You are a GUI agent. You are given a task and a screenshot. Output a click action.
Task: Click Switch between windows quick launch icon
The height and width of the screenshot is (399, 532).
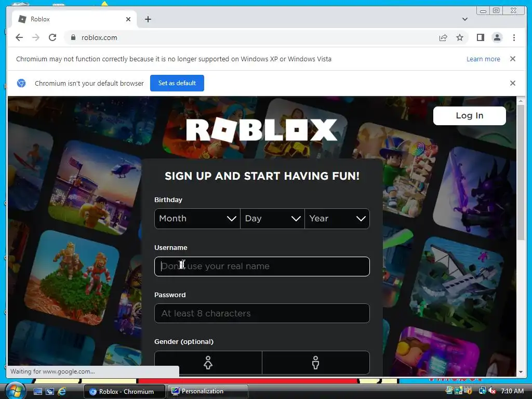click(x=49, y=391)
